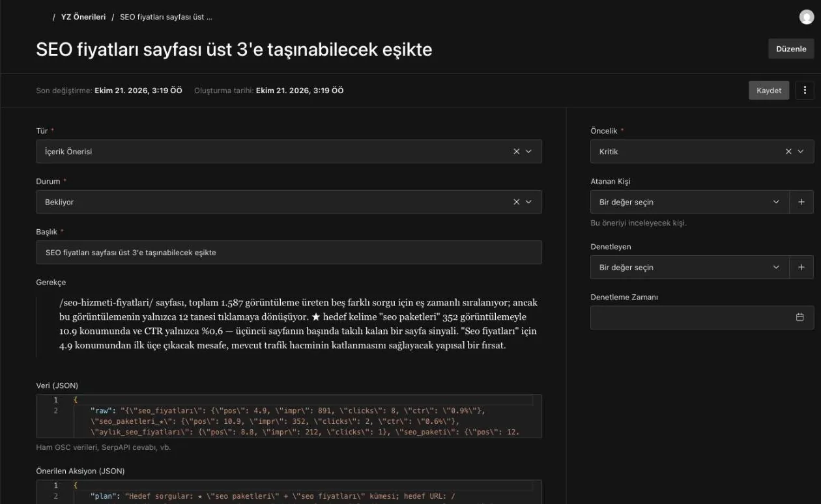Expand the Öncelik dropdown chevron
Screen dimensions: 821x504
(x=800, y=151)
